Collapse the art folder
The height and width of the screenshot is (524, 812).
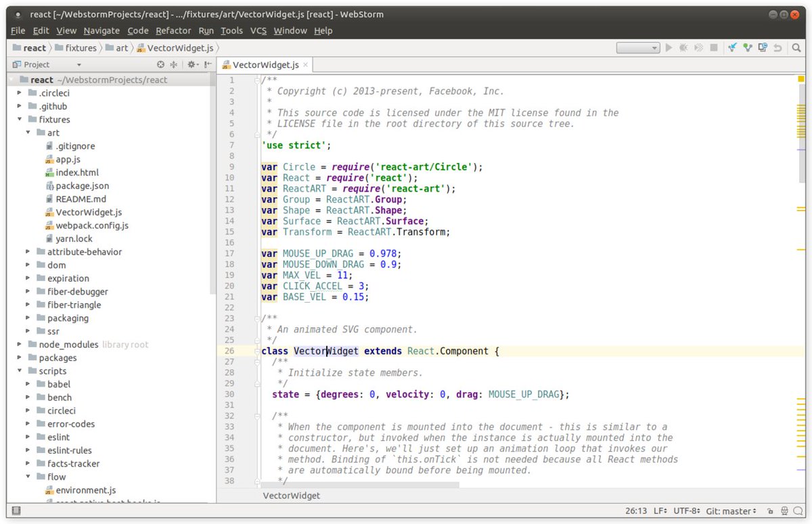click(x=28, y=133)
